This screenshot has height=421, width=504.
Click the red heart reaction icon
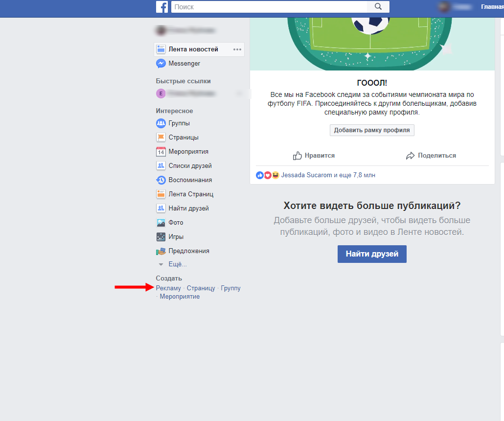point(268,175)
